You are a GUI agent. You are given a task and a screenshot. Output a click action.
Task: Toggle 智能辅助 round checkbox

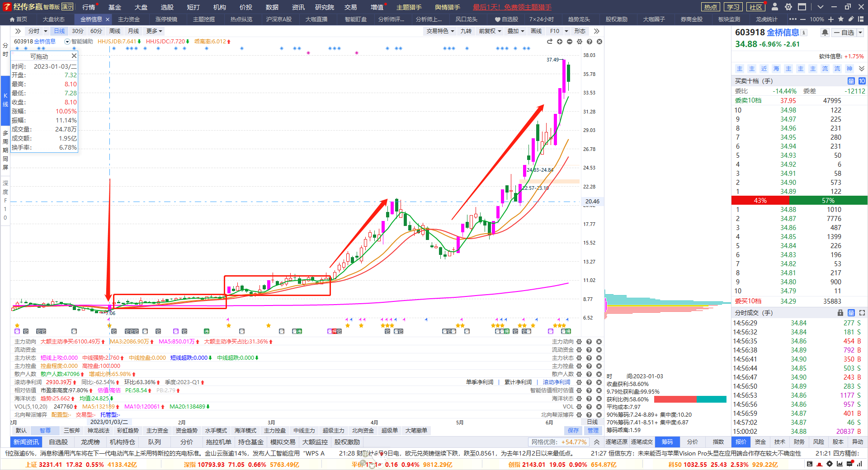pos(67,42)
